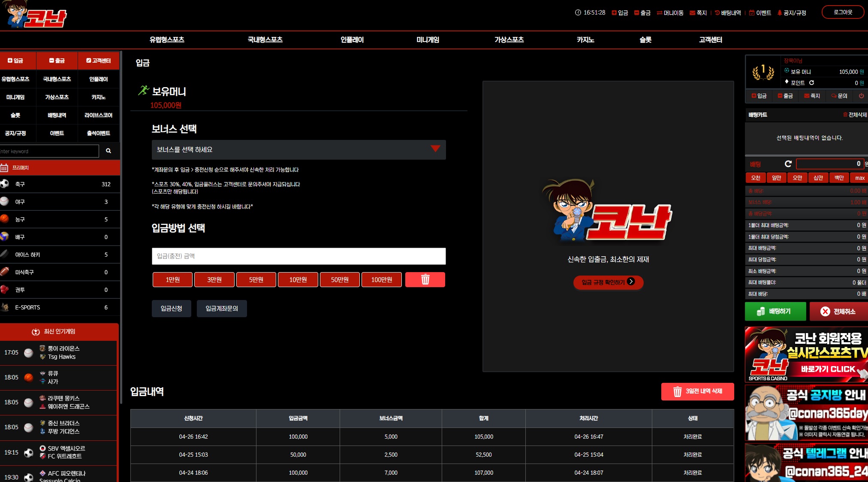Screen dimensions: 868x482
Task: Click the trash icon to clear deposit amount
Action: (425, 280)
